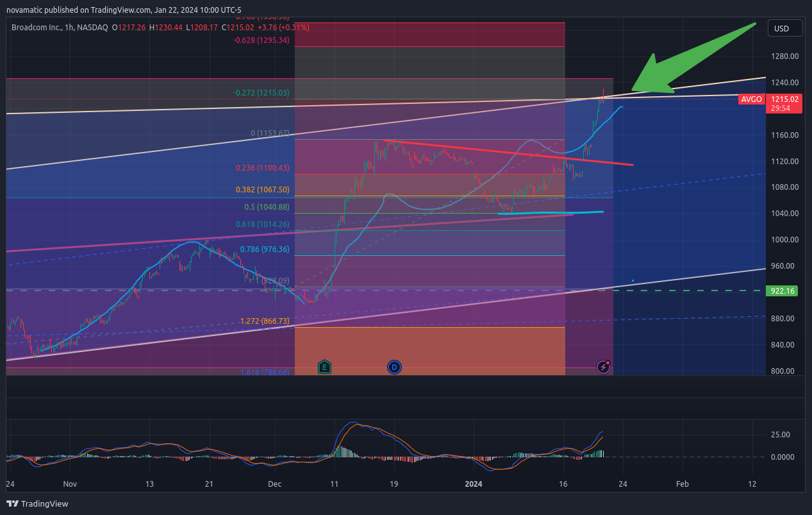Select the Broadcom Inc., 1h, NASDAQ title
Viewport: 812px width, 515px height.
pyautogui.click(x=60, y=27)
